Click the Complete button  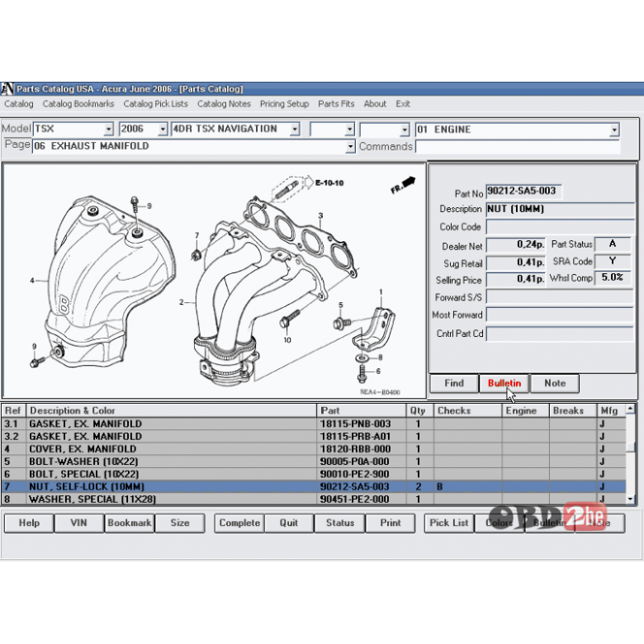click(x=239, y=523)
